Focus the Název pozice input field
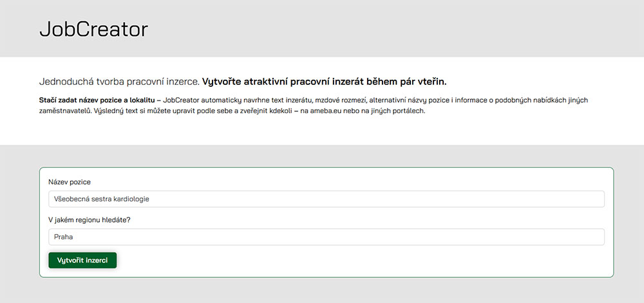The width and height of the screenshot is (644, 303). 326,199
